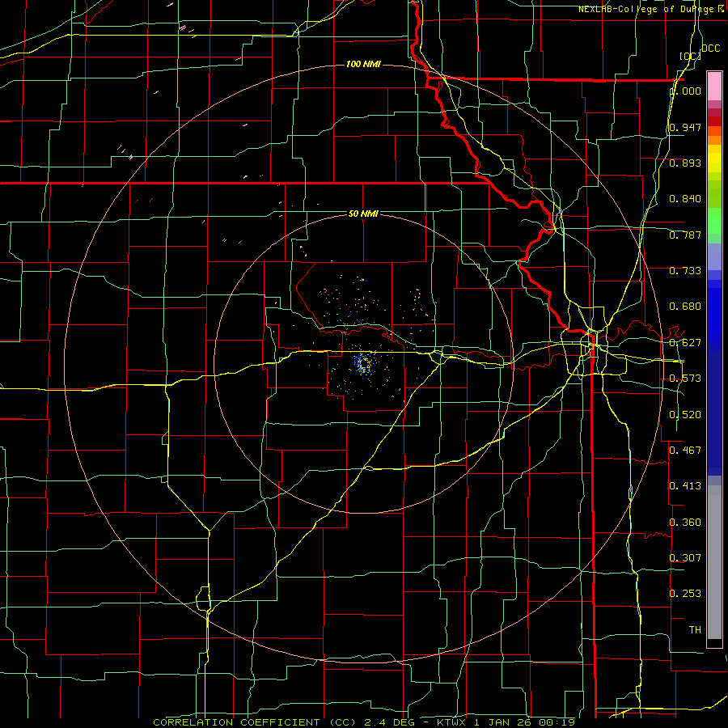Screen dimensions: 728x728
Task: Click the '1 JAN 26 00:19' timestamp
Action: pyautogui.click(x=524, y=722)
